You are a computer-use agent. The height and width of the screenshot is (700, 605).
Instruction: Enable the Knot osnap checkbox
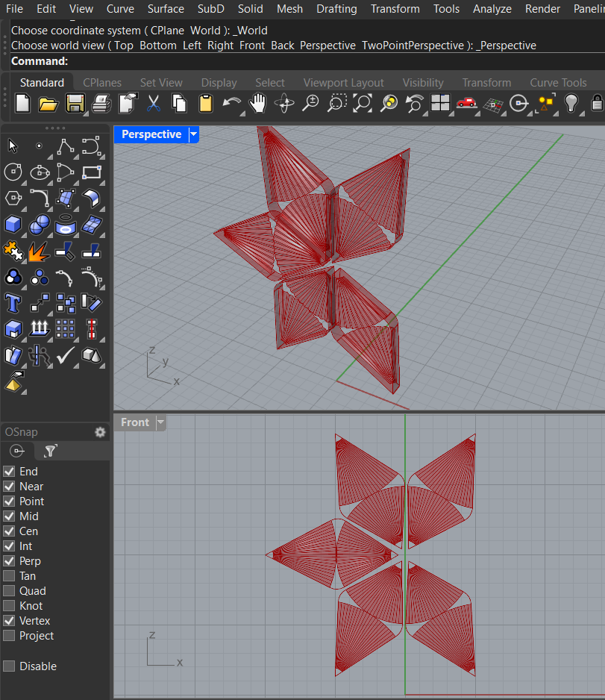pyautogui.click(x=9, y=606)
